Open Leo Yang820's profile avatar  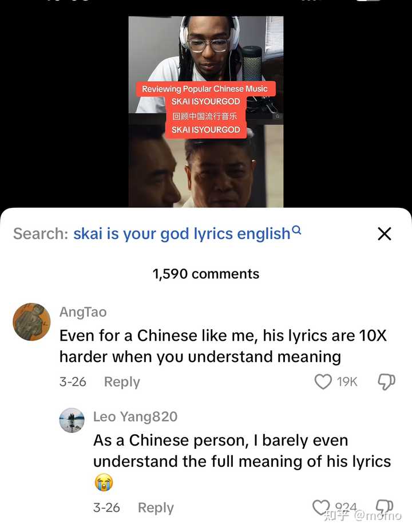coord(72,420)
